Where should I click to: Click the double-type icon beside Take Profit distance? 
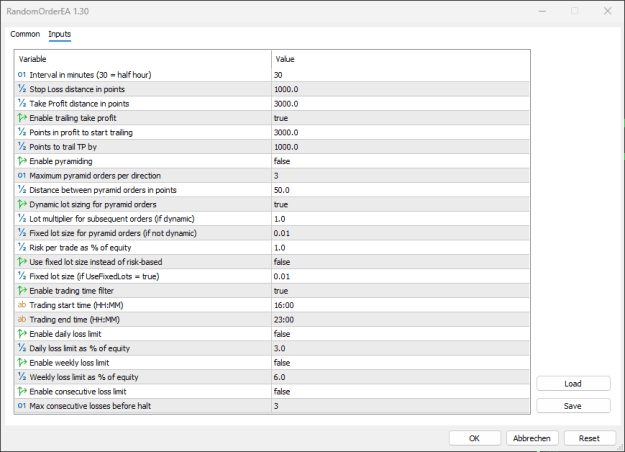(x=22, y=103)
